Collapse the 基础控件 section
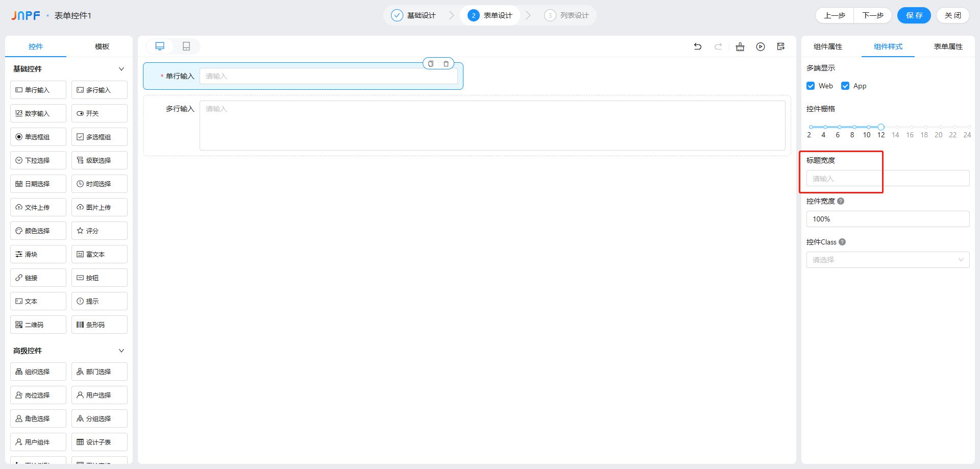The image size is (980, 469). 121,69
